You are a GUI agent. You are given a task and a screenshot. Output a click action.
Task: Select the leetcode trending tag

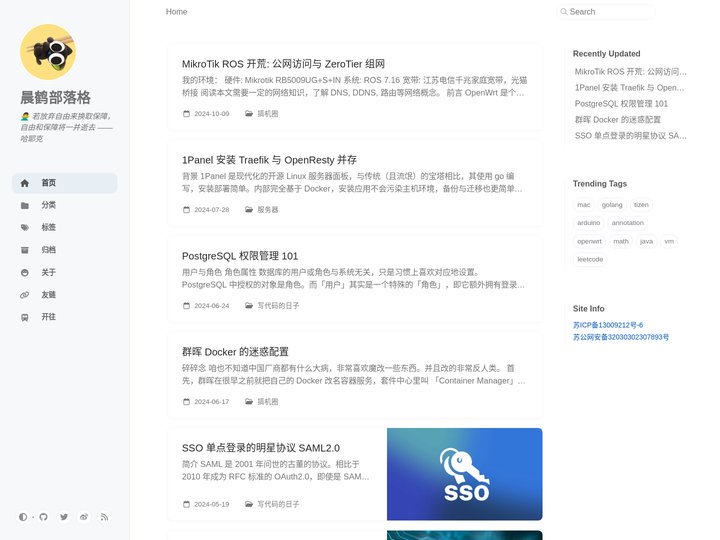(590, 259)
